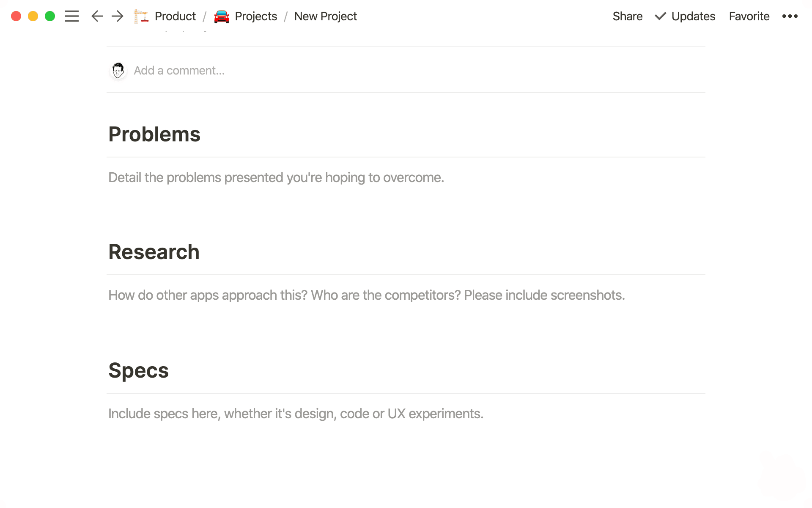Image resolution: width=812 pixels, height=508 pixels.
Task: Navigate forward with the right arrow icon
Action: (117, 16)
